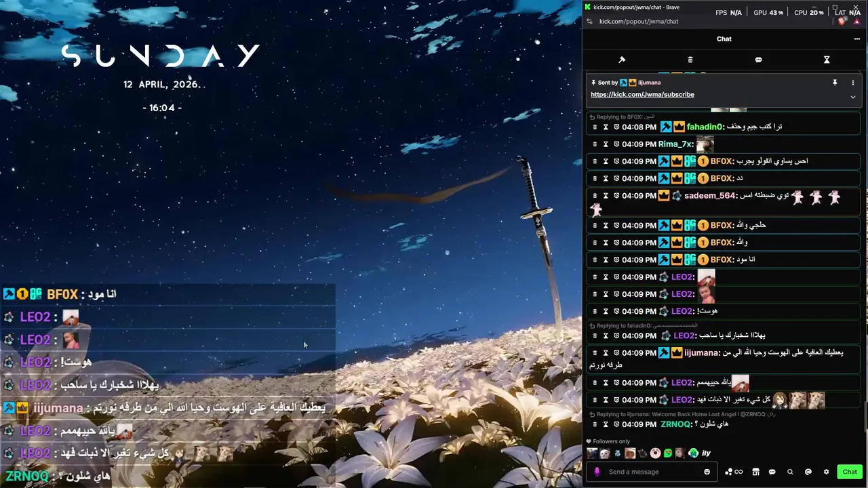Click the hourglass icon in chat toolbar
This screenshot has width=868, height=488.
(827, 60)
